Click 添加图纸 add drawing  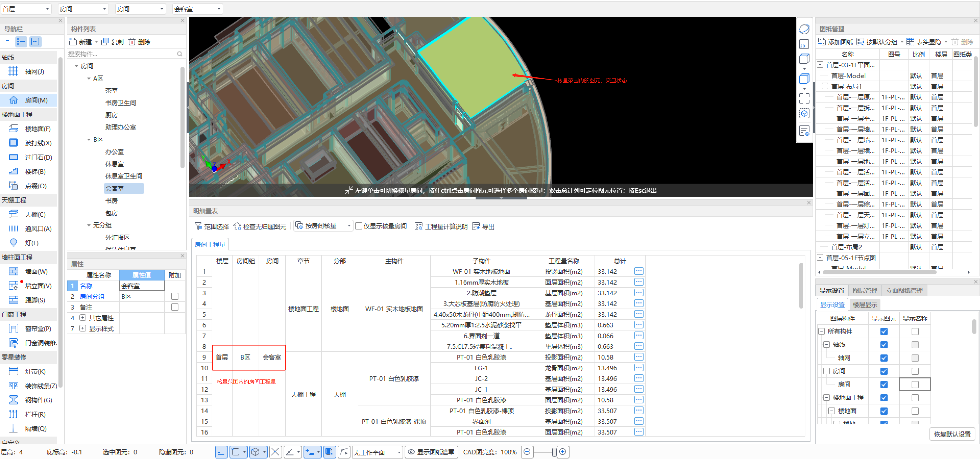coord(836,42)
